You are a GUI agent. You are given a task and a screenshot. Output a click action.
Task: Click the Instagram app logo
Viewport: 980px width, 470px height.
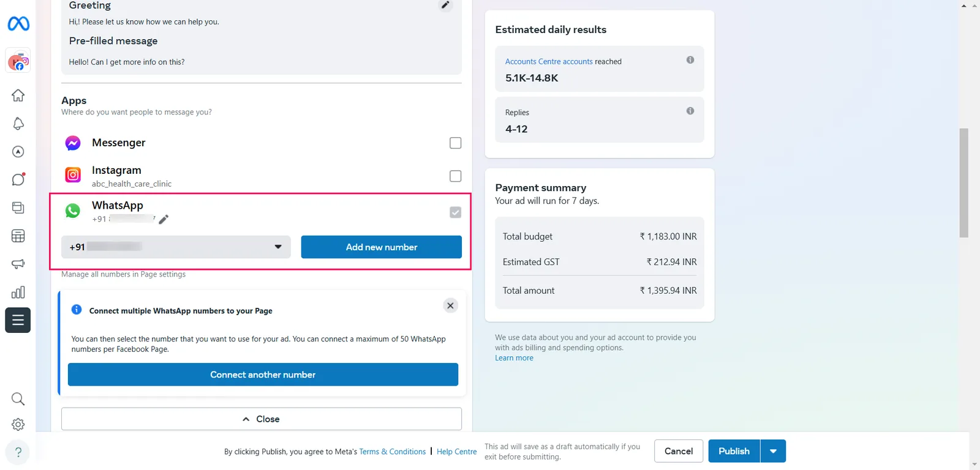[73, 175]
